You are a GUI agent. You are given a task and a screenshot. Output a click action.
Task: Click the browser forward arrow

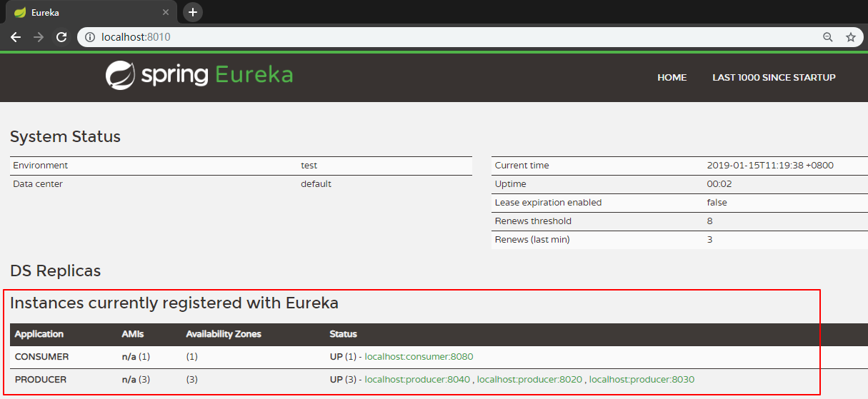tap(39, 37)
